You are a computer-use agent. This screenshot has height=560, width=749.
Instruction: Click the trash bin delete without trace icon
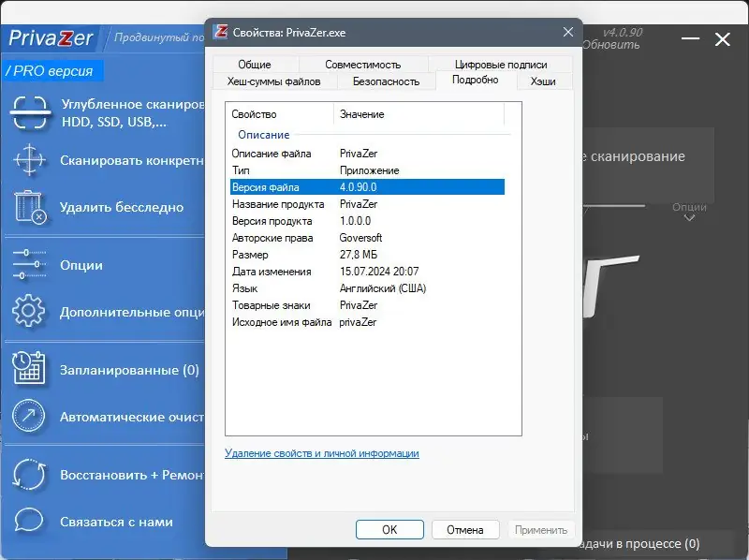coord(30,207)
